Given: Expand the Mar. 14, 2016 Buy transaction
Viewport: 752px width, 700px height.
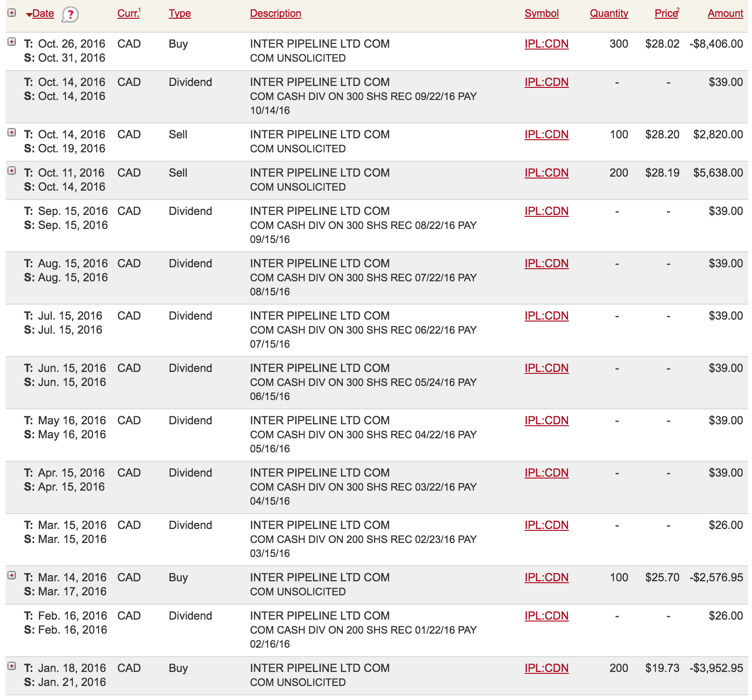Looking at the screenshot, I should click(12, 576).
